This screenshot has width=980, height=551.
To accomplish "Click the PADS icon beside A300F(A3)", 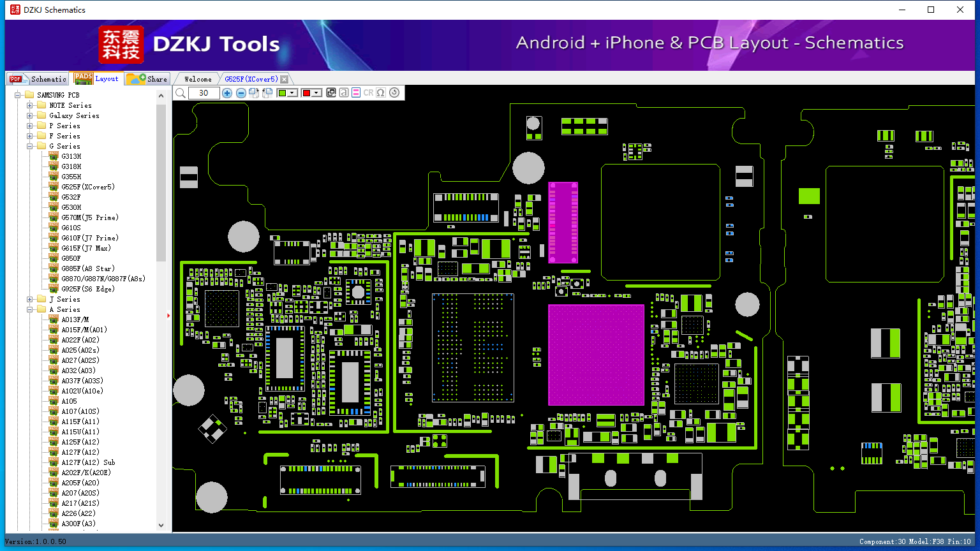I will [54, 524].
